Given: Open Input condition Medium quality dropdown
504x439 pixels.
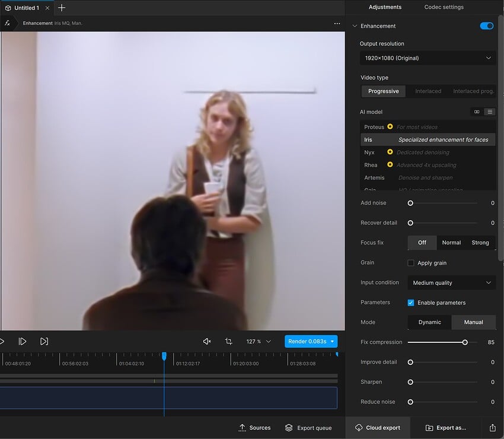Looking at the screenshot, I should 452,283.
